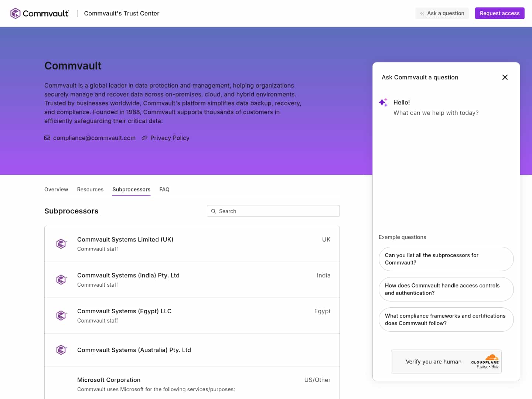Click the hexagon icon beside Commvault Systems (Australia)
This screenshot has width=532, height=399.
pyautogui.click(x=61, y=349)
